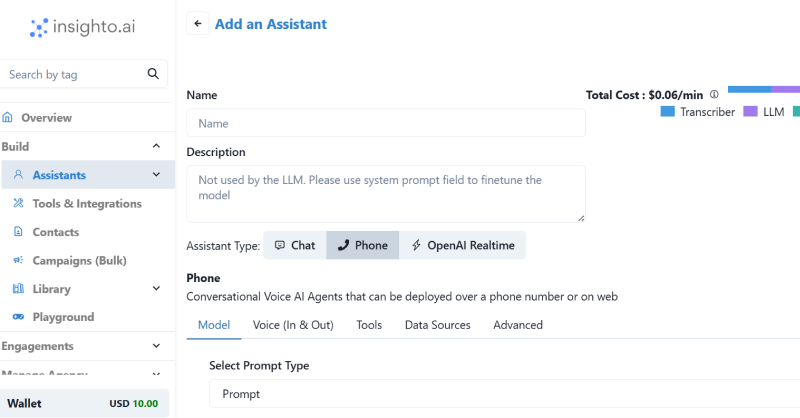Click the Total Cost info icon
The width and height of the screenshot is (800, 418).
coord(714,95)
